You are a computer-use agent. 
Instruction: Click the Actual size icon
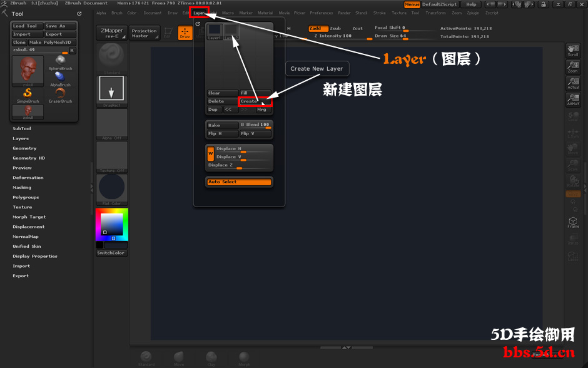coord(573,83)
